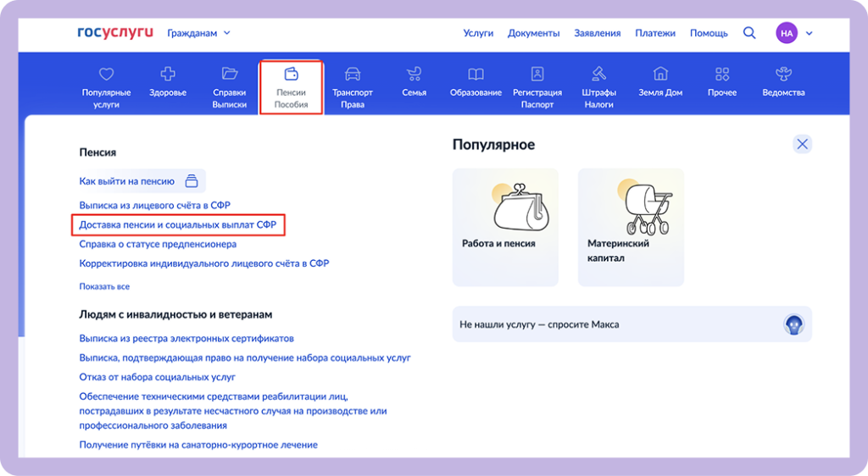
Task: Click the Не нашли услугу — спросите Макса bar
Action: pos(632,324)
